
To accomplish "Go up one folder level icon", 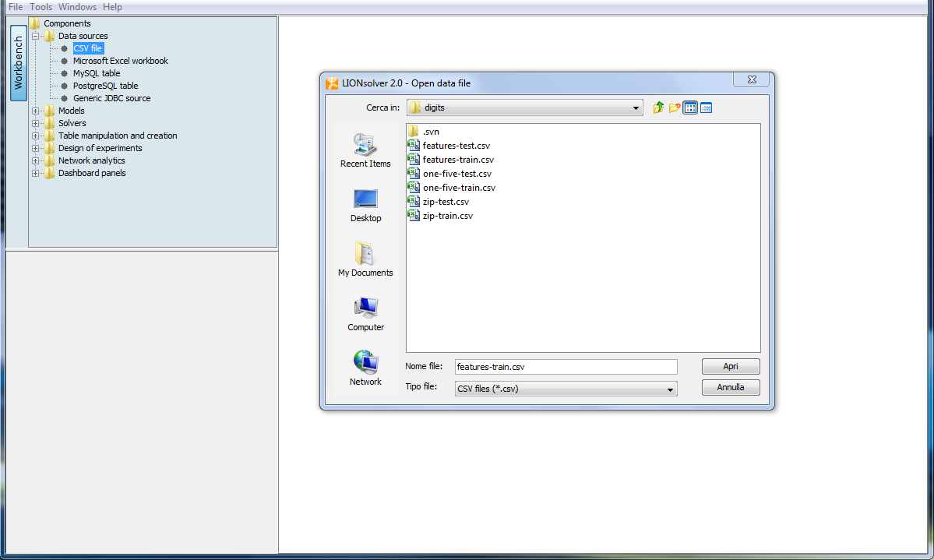I will click(x=658, y=107).
